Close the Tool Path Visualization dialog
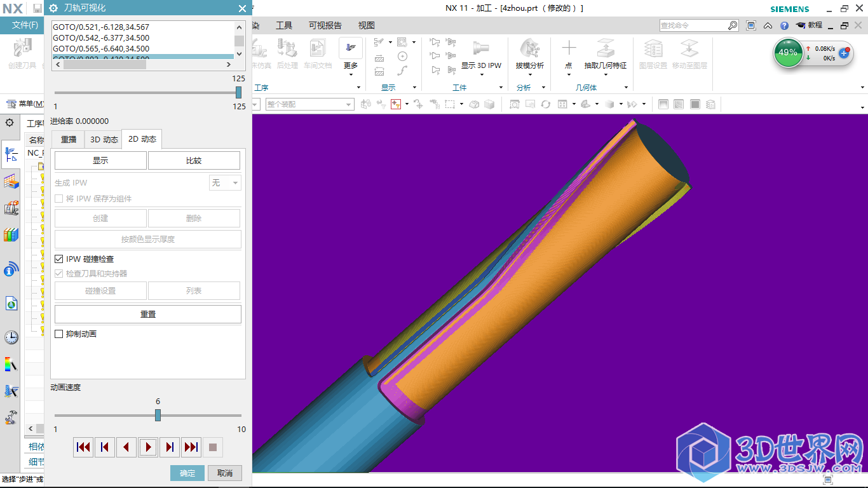This screenshot has height=488, width=868. [x=242, y=8]
